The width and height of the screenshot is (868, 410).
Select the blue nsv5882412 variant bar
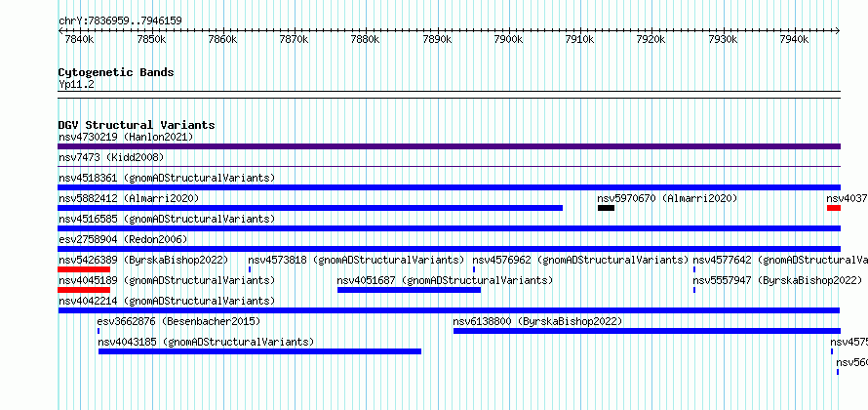pyautogui.click(x=310, y=208)
